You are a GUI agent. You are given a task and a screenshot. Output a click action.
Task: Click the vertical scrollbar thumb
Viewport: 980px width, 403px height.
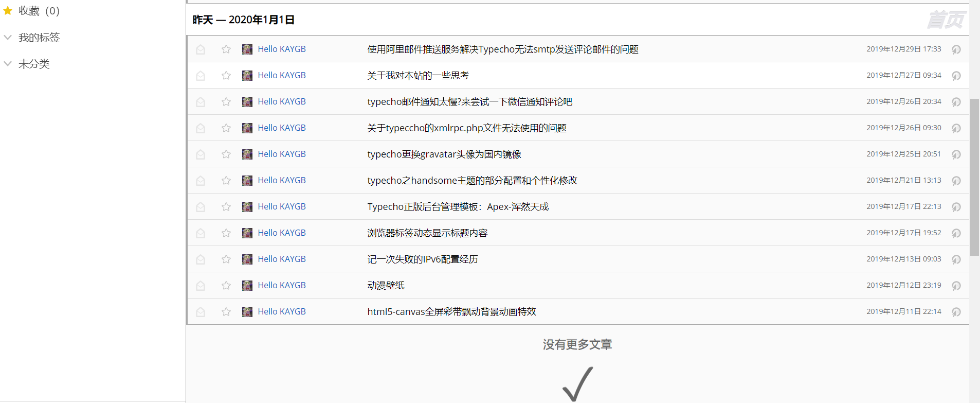tap(974, 177)
